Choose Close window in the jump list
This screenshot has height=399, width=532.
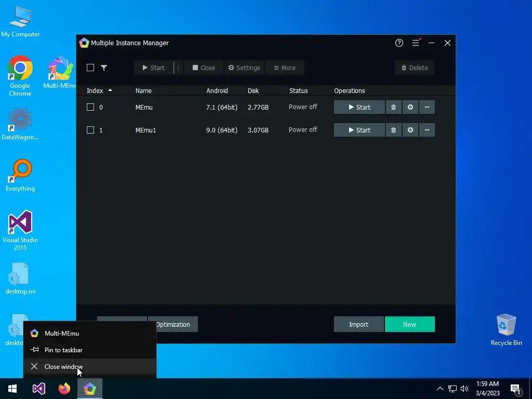click(x=89, y=366)
